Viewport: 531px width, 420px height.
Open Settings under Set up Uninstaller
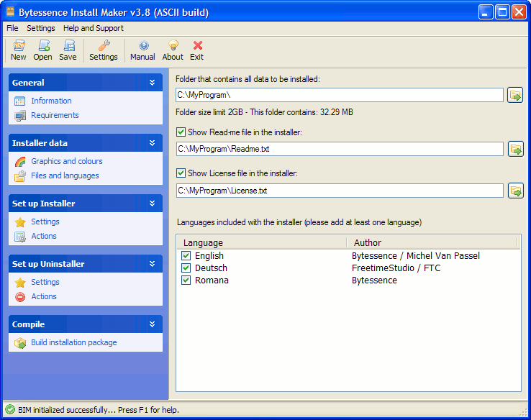(x=45, y=282)
